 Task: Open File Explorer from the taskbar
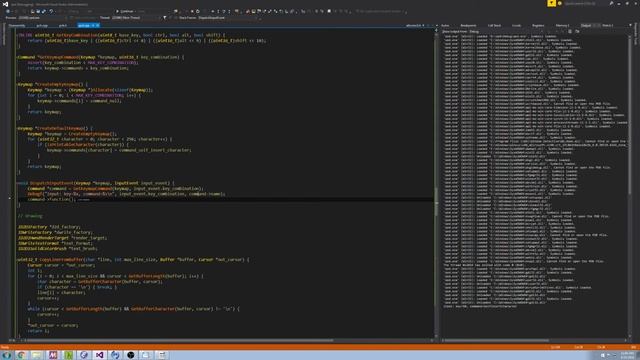coord(37,355)
